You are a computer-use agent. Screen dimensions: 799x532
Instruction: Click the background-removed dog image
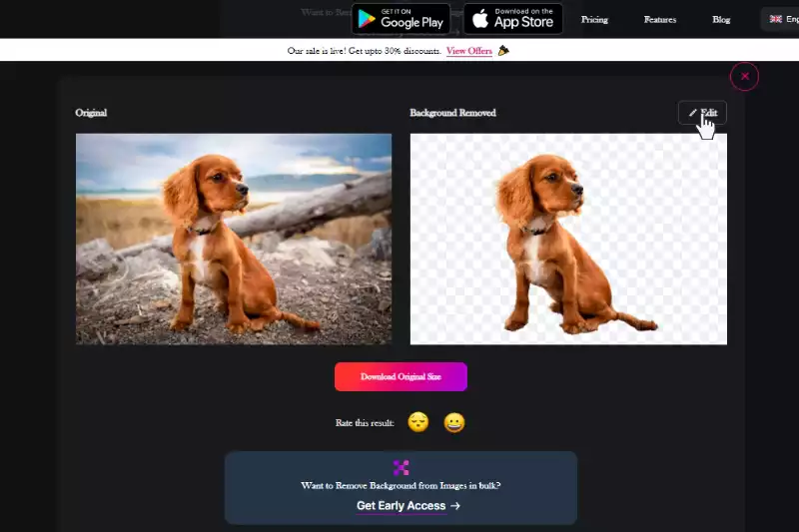point(568,240)
